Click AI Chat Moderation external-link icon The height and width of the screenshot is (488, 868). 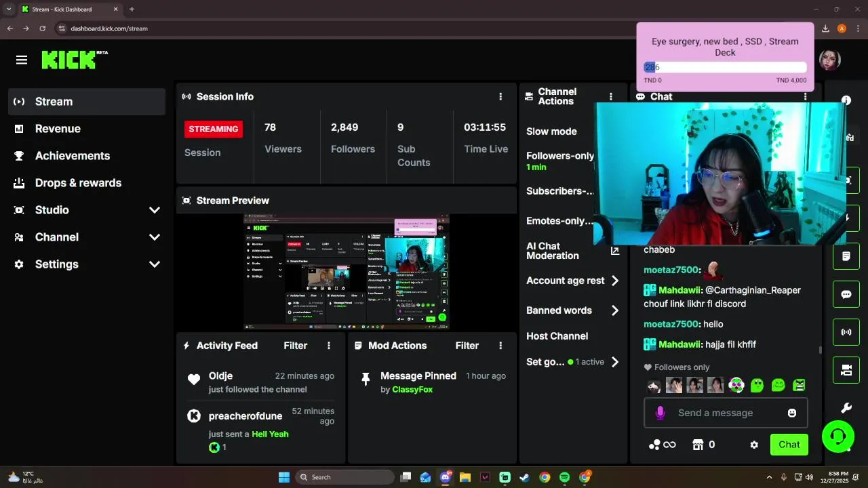(615, 251)
